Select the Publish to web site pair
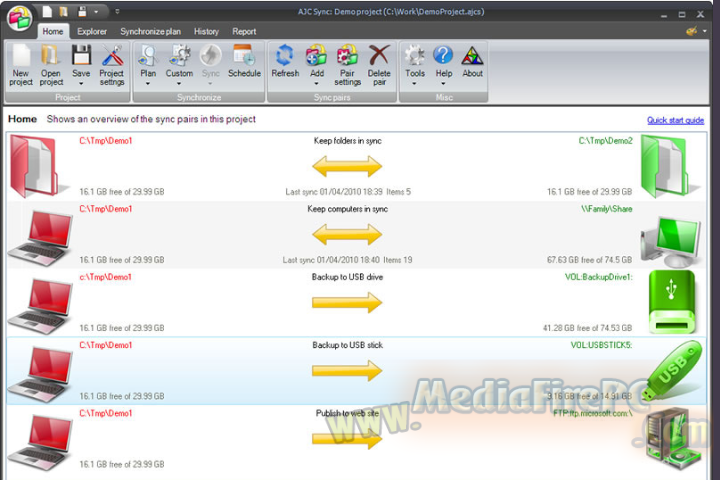 pos(356,439)
